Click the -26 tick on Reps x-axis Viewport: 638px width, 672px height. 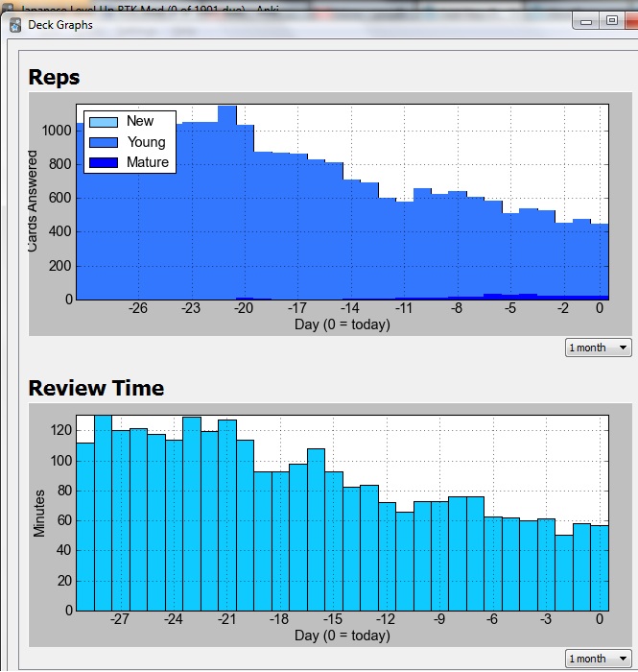(139, 308)
